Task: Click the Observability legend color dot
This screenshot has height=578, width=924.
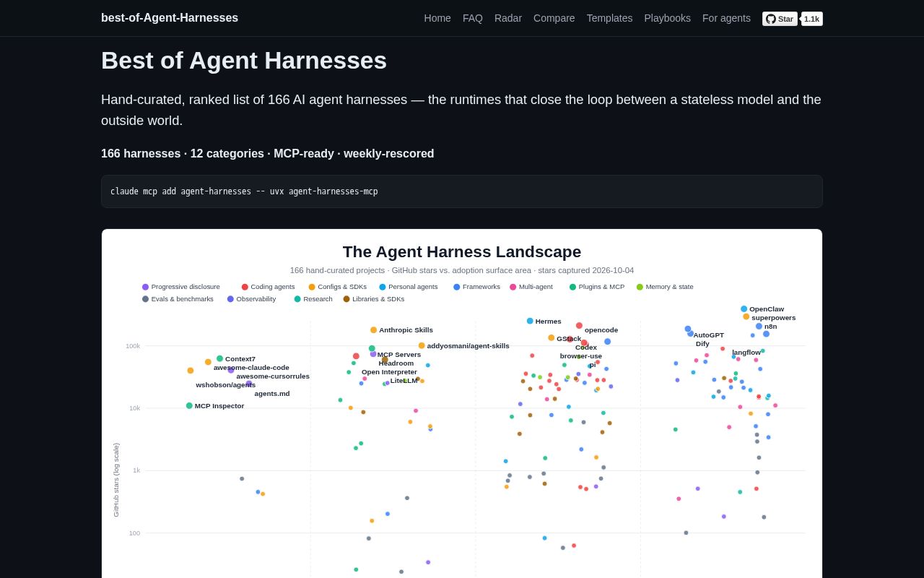Action: tap(230, 299)
